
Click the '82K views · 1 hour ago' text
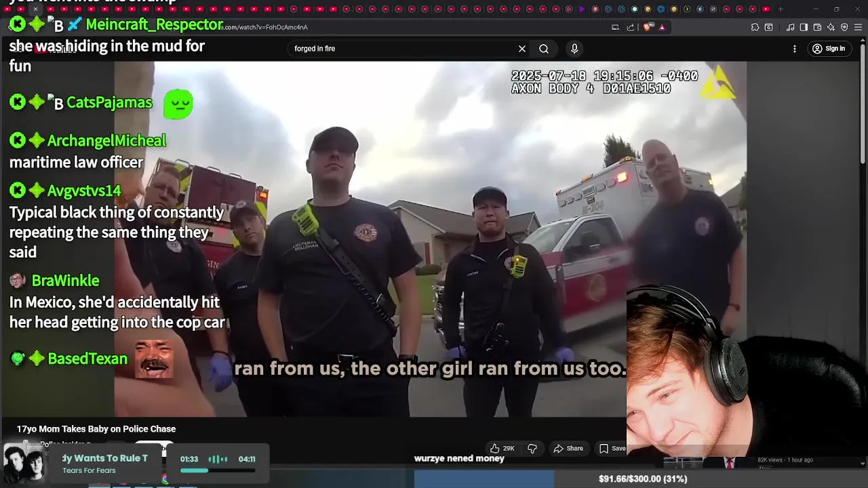point(785,460)
